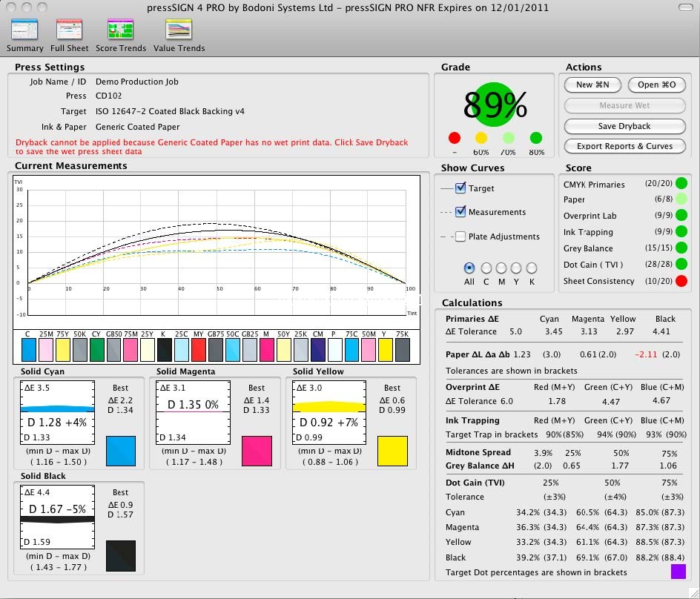Image resolution: width=700 pixels, height=599 pixels.
Task: Click the purple square in Calculations panel
Action: [x=678, y=572]
